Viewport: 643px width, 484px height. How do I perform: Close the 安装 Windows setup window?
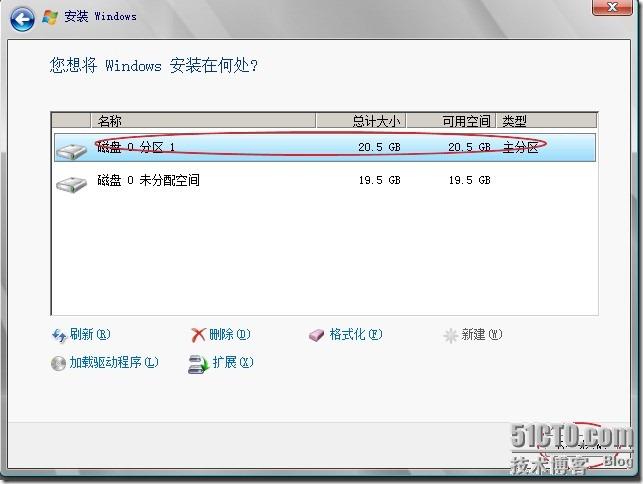612,7
